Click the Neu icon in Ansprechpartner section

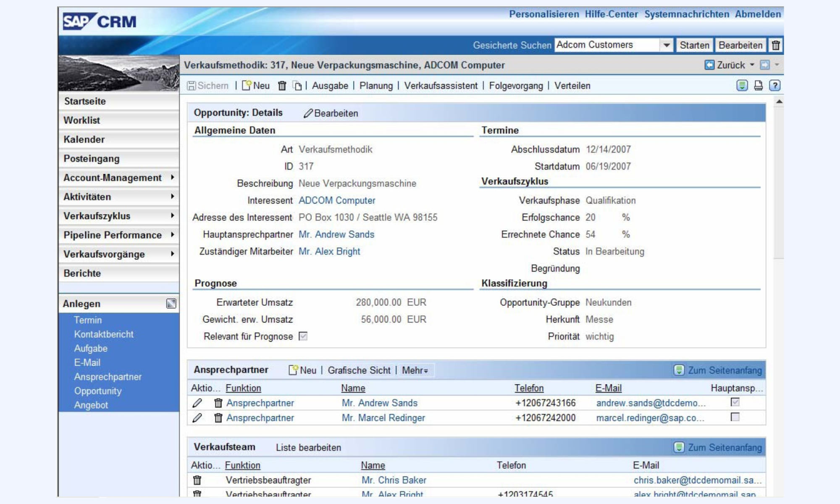293,370
